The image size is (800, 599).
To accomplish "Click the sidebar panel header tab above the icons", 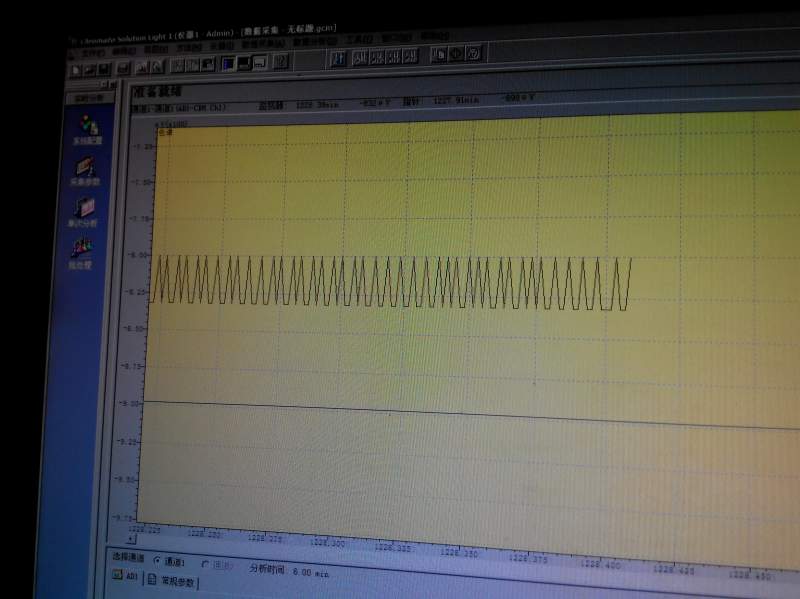I will [x=89, y=98].
